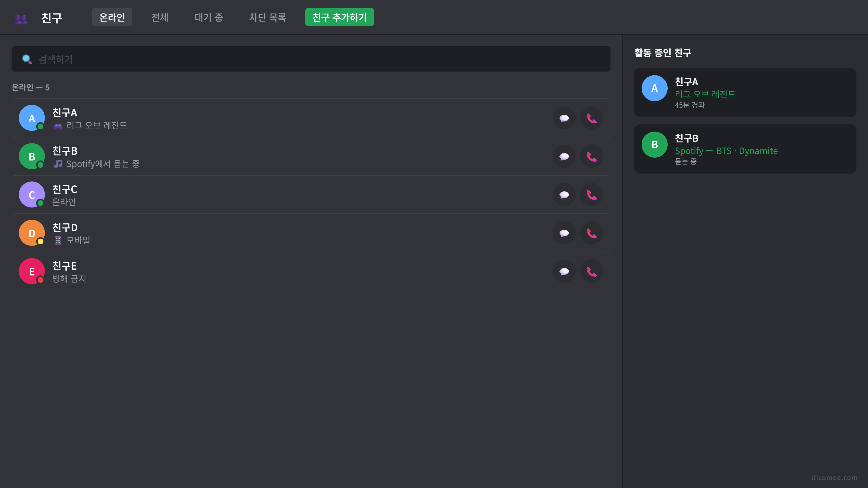Open the 친구B Spotify activity card
The width and height of the screenshot is (868, 488).
point(745,149)
